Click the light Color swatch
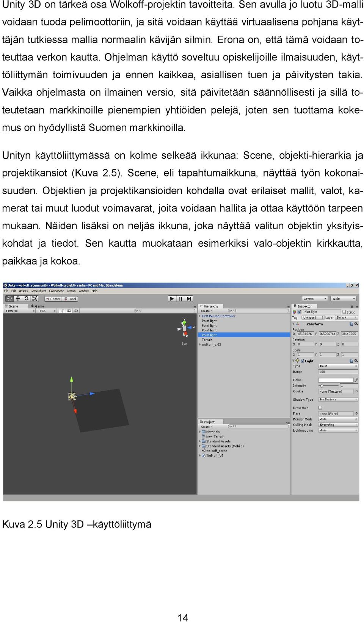364x622 pixels. coord(336,380)
